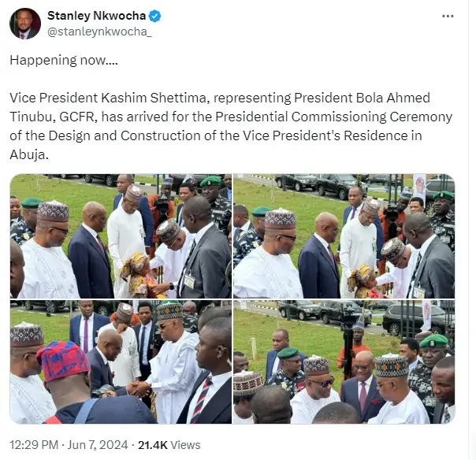
Task: Open the Stanley Nkwocha display name
Action: [x=96, y=16]
